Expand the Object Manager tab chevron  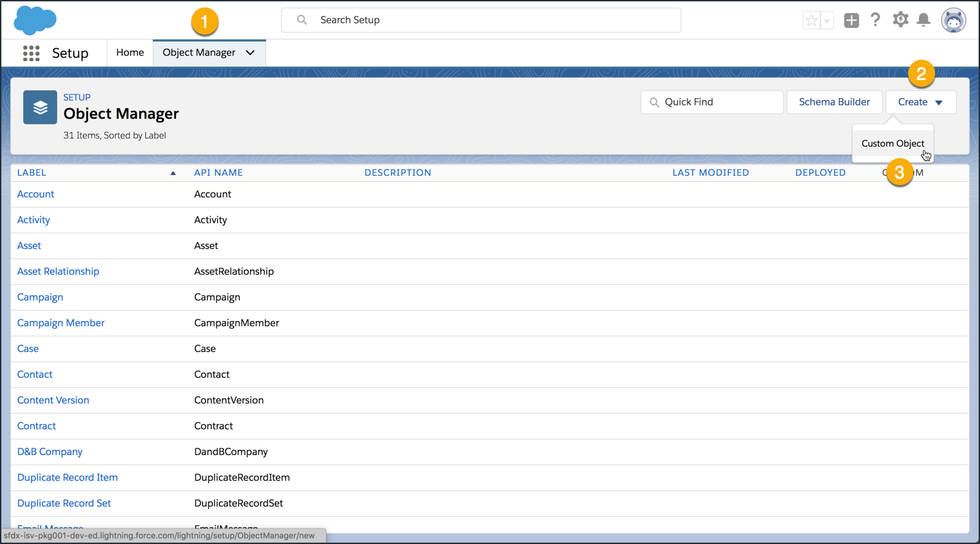[x=250, y=53]
